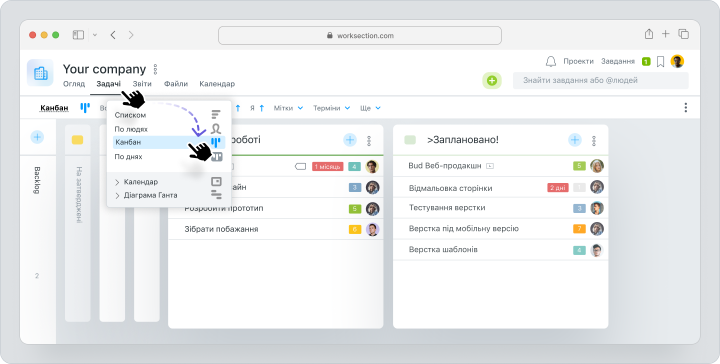Click the Your company building logo
This screenshot has width=720, height=364.
(40, 73)
